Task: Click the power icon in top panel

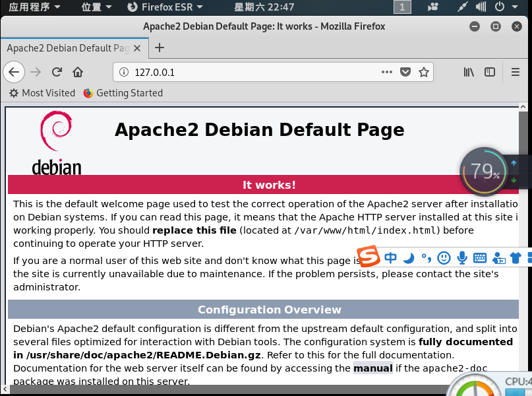Action: pos(500,7)
